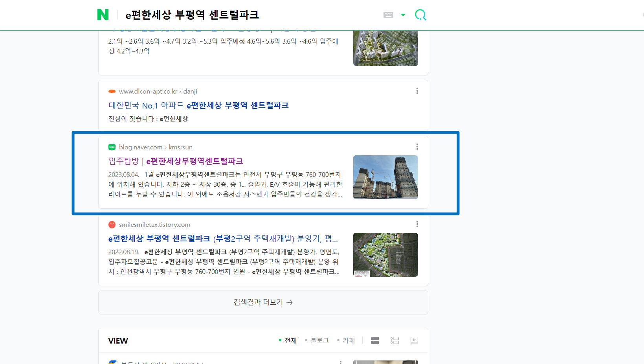Open more options for the dlcon-apt result
This screenshot has width=644, height=364.
point(417,91)
